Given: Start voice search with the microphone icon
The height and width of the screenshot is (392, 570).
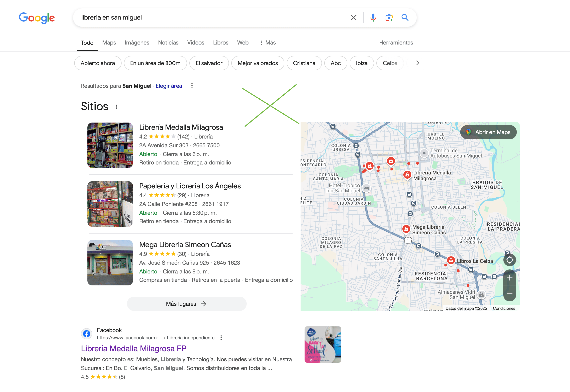Looking at the screenshot, I should click(x=373, y=17).
